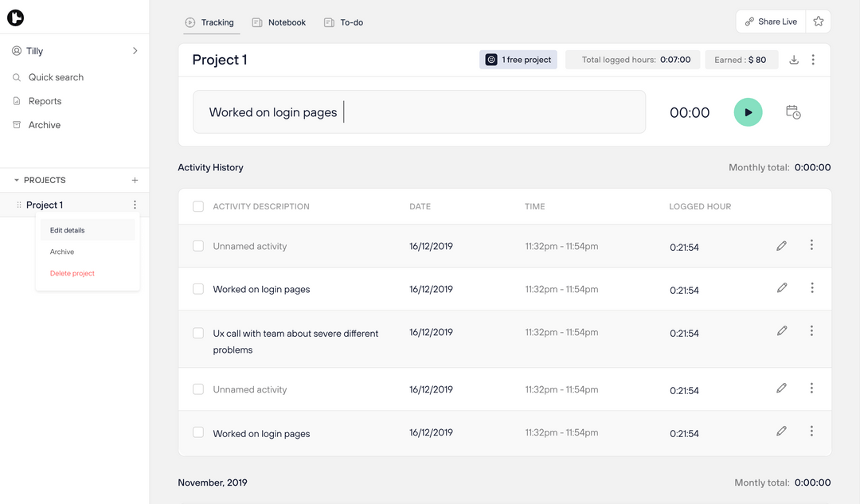Open options for the Ux call activity row

point(811,331)
